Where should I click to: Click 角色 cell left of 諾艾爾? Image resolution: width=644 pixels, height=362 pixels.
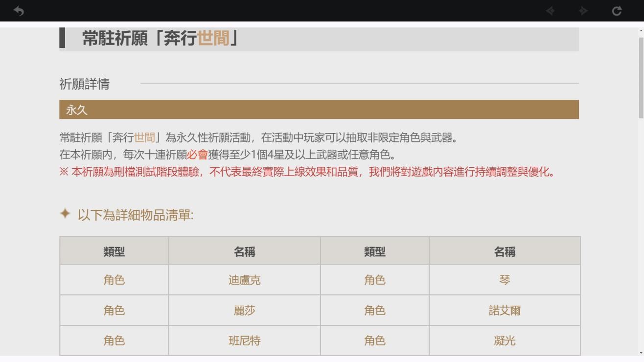pos(374,310)
